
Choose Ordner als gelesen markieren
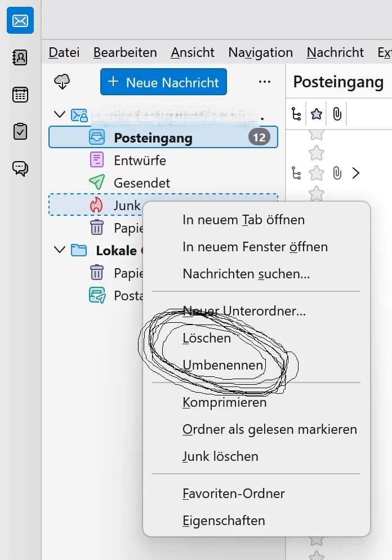coord(256,429)
